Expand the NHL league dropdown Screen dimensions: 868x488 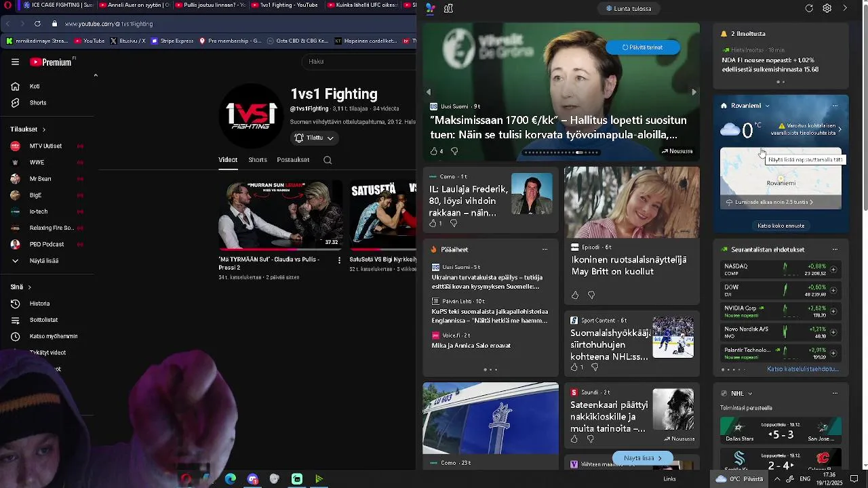click(749, 394)
